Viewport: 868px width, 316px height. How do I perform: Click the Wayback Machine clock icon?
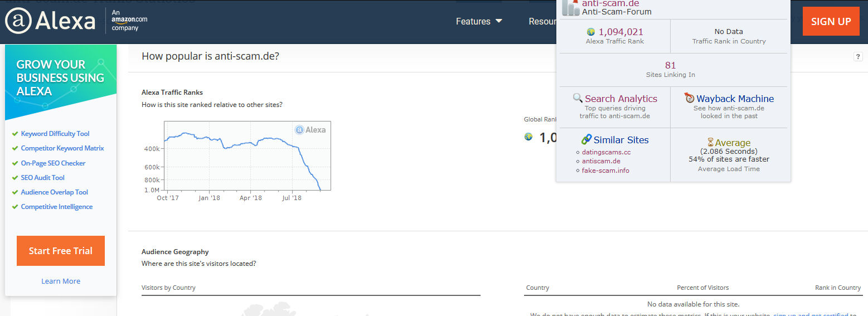(x=690, y=98)
